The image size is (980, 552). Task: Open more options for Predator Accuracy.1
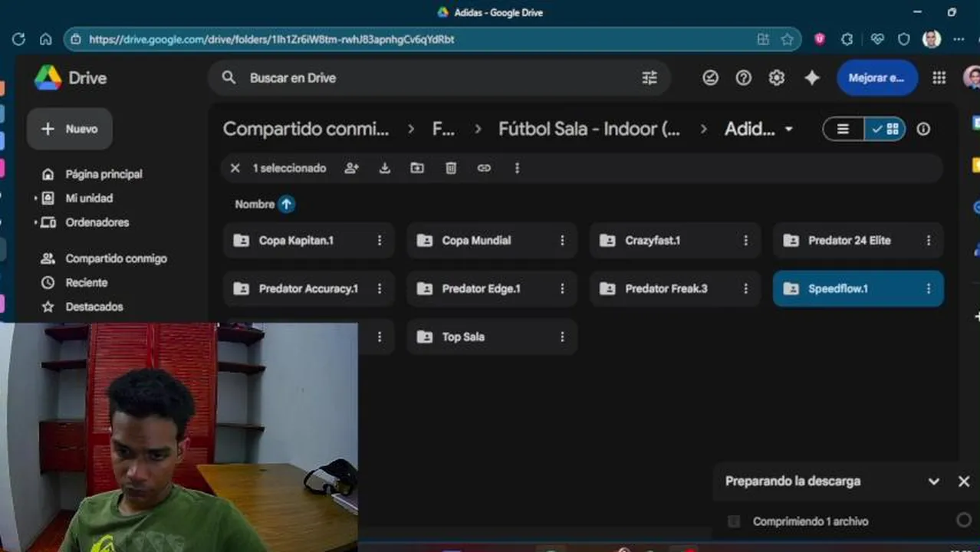(x=379, y=288)
